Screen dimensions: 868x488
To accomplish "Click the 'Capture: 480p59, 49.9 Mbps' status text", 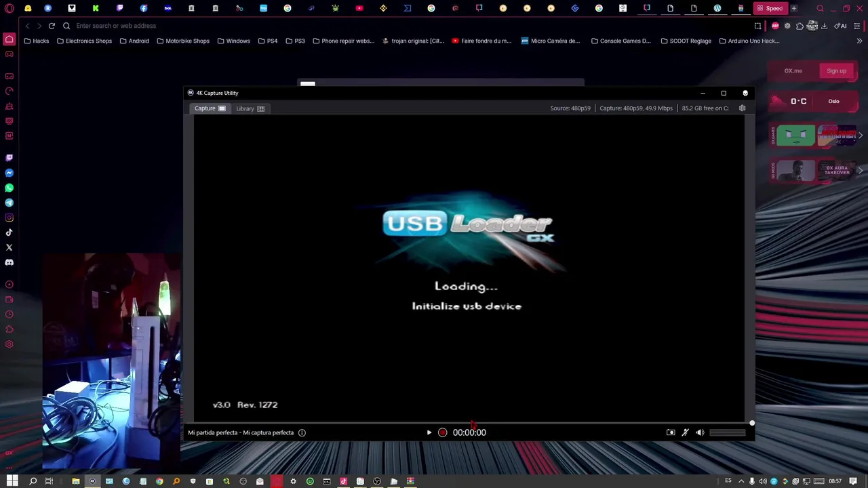I will (636, 108).
